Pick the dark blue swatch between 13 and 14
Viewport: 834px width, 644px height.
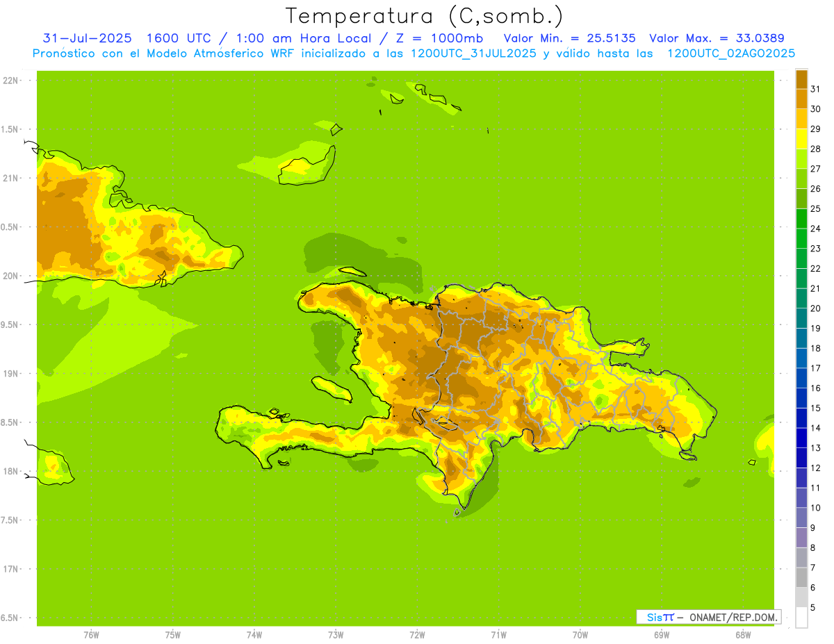pyautogui.click(x=801, y=438)
